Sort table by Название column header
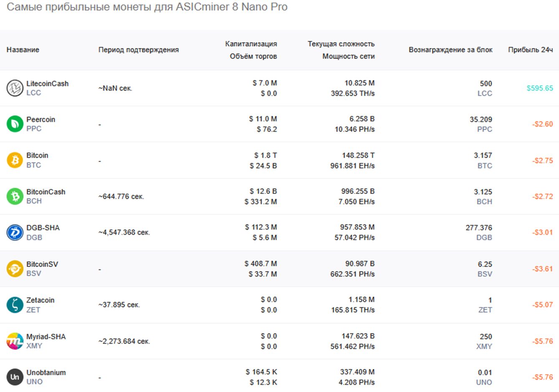The height and width of the screenshot is (392, 559). (23, 50)
